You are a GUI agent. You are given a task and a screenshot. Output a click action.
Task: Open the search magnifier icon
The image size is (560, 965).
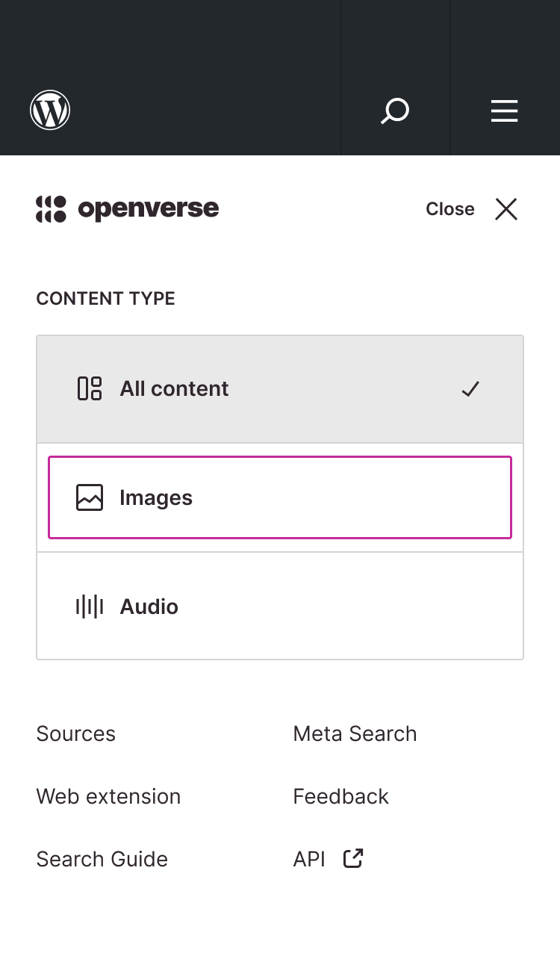[395, 110]
